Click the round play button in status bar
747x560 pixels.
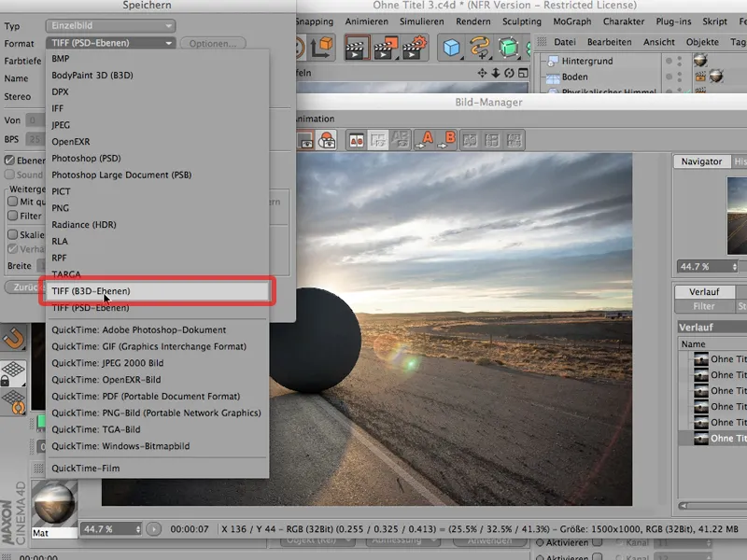pyautogui.click(x=153, y=529)
